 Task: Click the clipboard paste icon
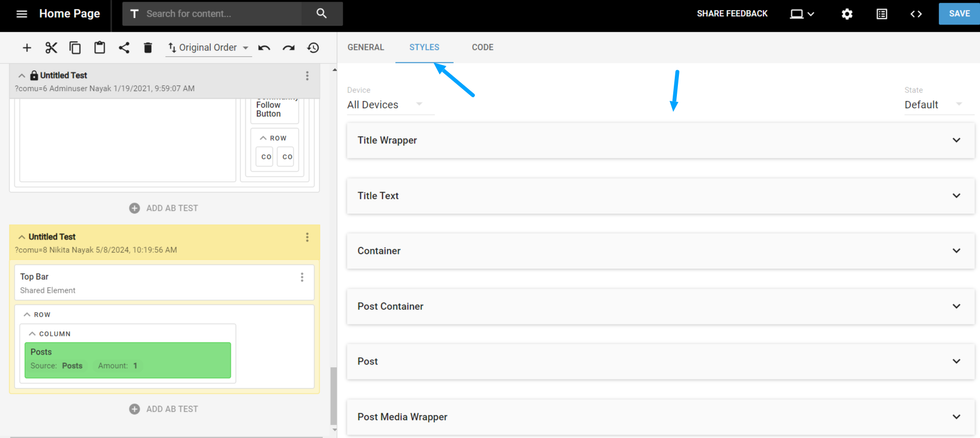[100, 48]
